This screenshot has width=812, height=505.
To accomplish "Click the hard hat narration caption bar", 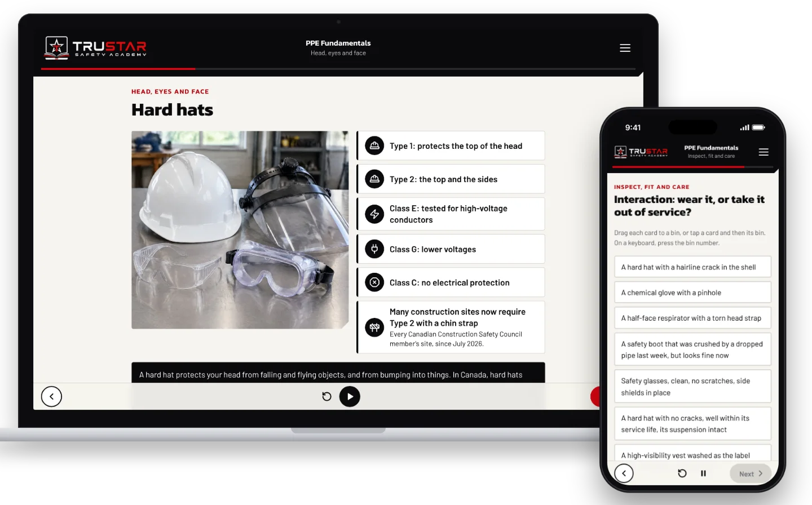I will click(x=338, y=373).
